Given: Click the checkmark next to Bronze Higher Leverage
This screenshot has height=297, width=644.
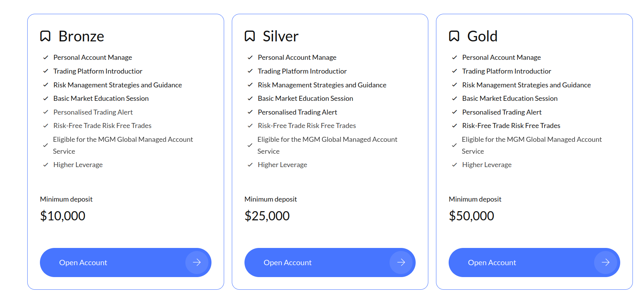Looking at the screenshot, I should (46, 165).
